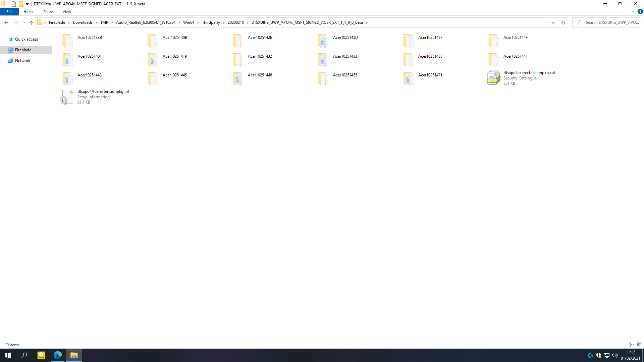Open taskbar search magnifier

coord(24,355)
